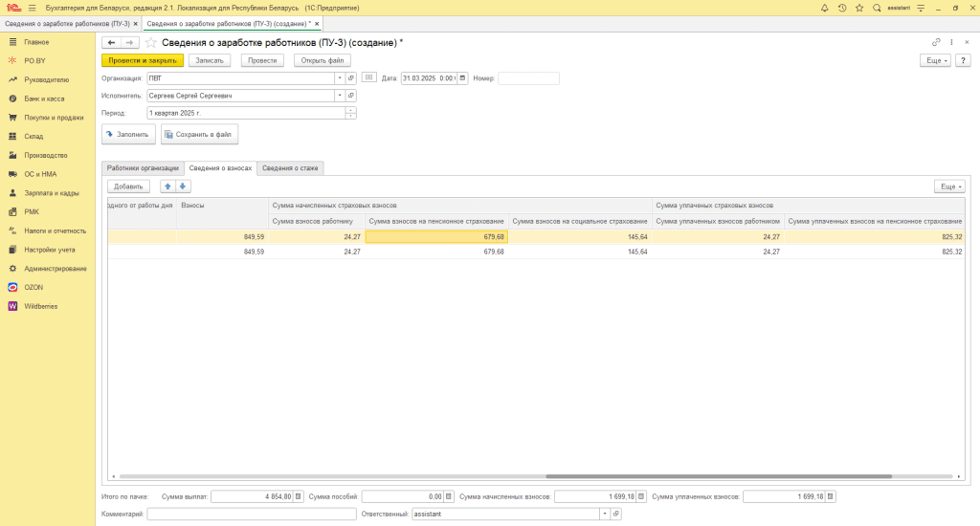The height and width of the screenshot is (526, 980).
Task: Open OZON section in sidebar
Action: click(x=33, y=287)
